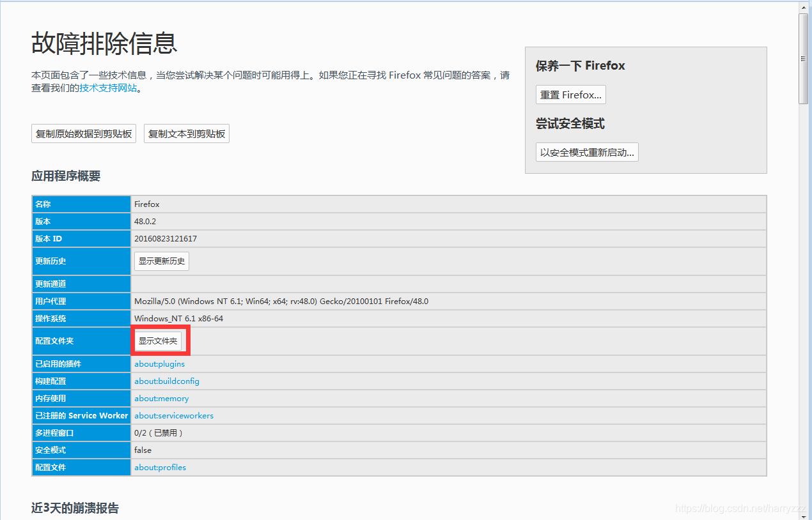Open profile folder with 显示文件夹 button
The width and height of the screenshot is (812, 520).
click(x=158, y=341)
